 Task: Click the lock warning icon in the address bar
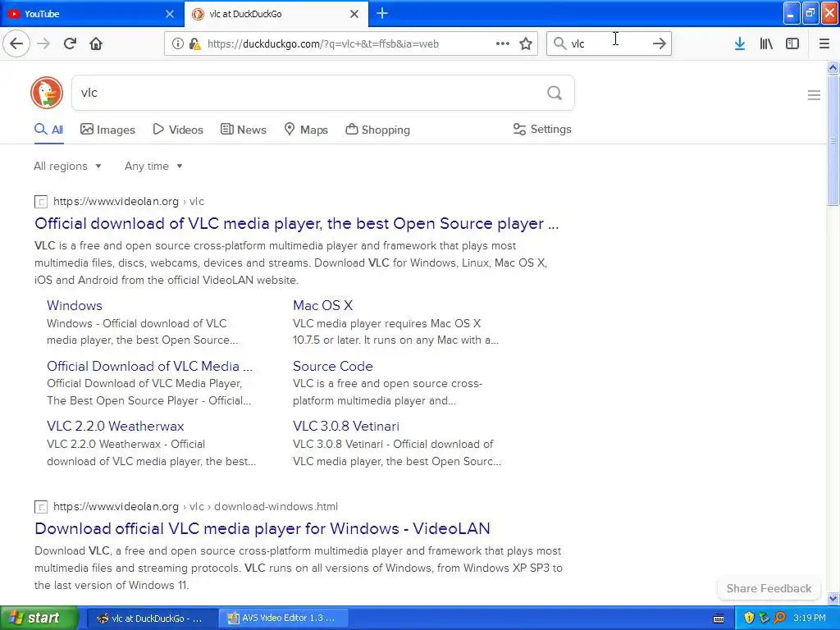coord(195,44)
